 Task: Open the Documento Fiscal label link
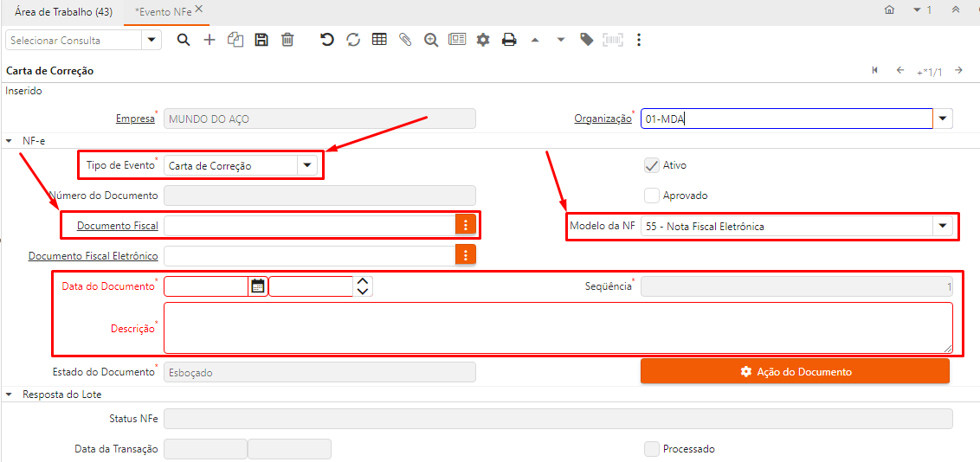pyautogui.click(x=117, y=226)
